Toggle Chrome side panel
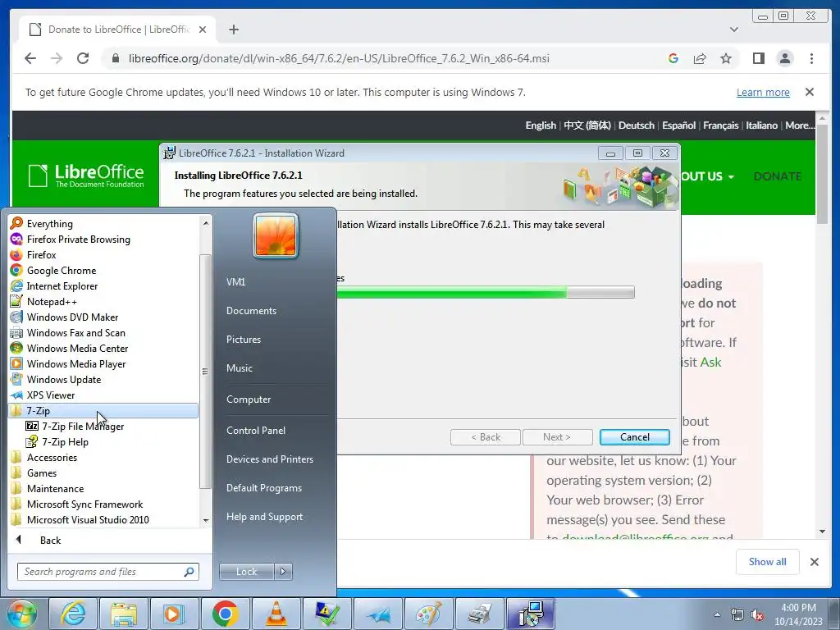Image resolution: width=840 pixels, height=630 pixels. click(759, 58)
